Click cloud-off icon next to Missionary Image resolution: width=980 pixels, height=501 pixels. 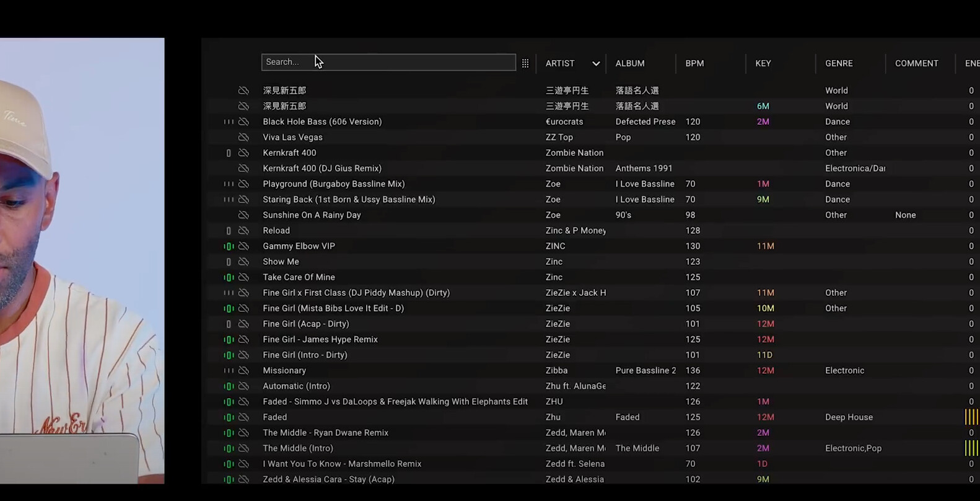(243, 371)
